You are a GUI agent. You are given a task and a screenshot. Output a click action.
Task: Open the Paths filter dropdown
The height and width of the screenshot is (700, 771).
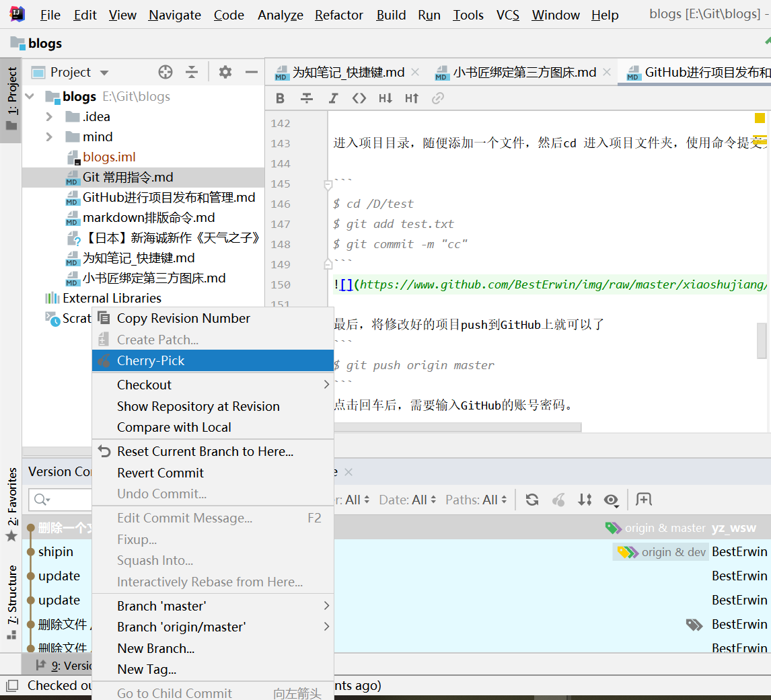476,500
